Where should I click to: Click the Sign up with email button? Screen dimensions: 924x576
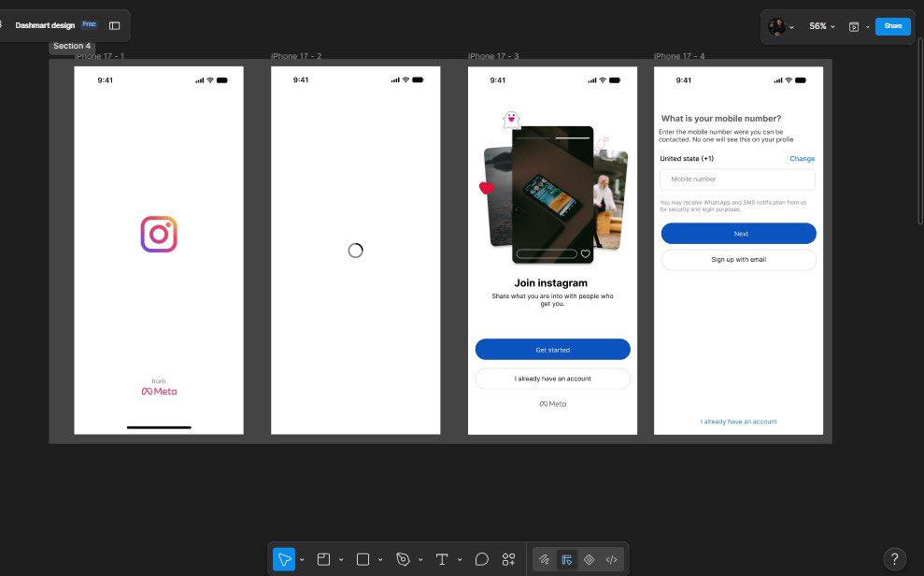point(738,259)
